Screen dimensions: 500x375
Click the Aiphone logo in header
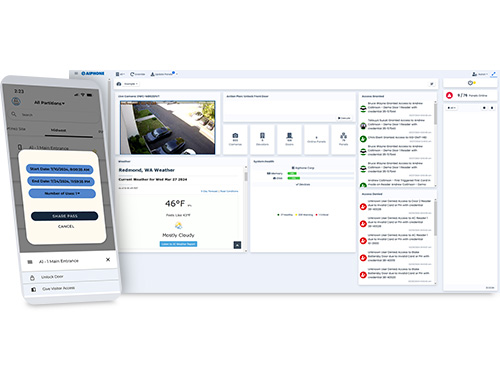click(x=93, y=73)
